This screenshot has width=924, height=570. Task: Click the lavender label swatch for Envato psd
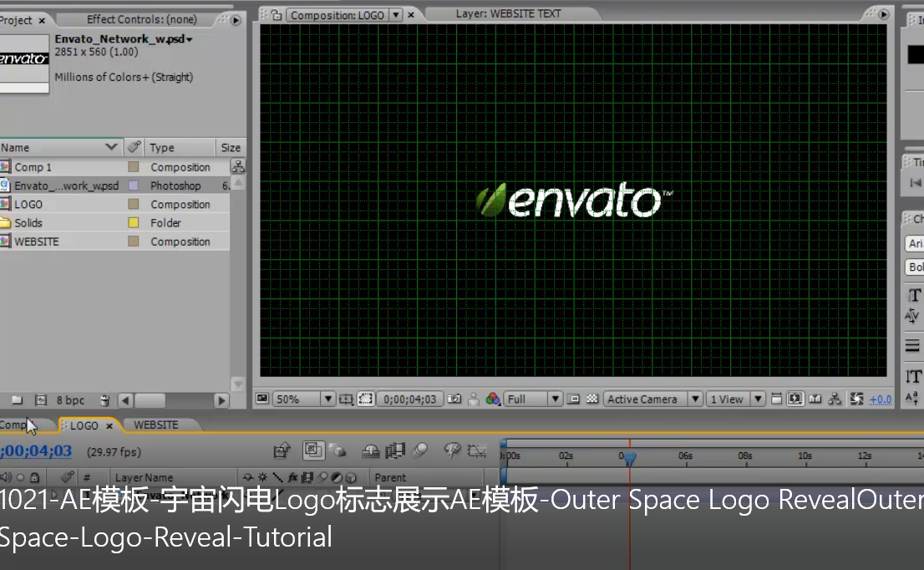pyautogui.click(x=134, y=186)
